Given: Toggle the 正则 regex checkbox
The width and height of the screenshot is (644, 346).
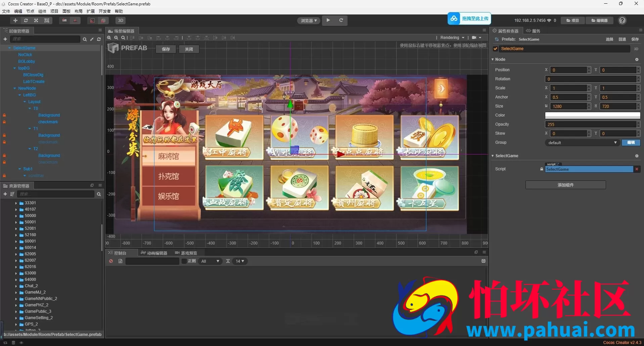Looking at the screenshot, I should [184, 261].
